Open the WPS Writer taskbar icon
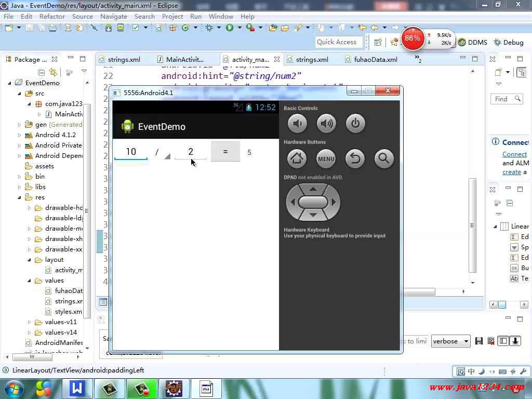532x399 pixels. (x=77, y=389)
